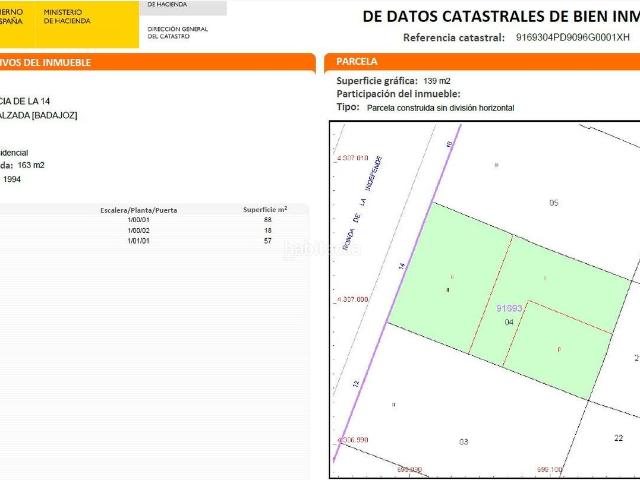Click the 'Superficie m²' column header
The image size is (640, 480).
tap(265, 209)
